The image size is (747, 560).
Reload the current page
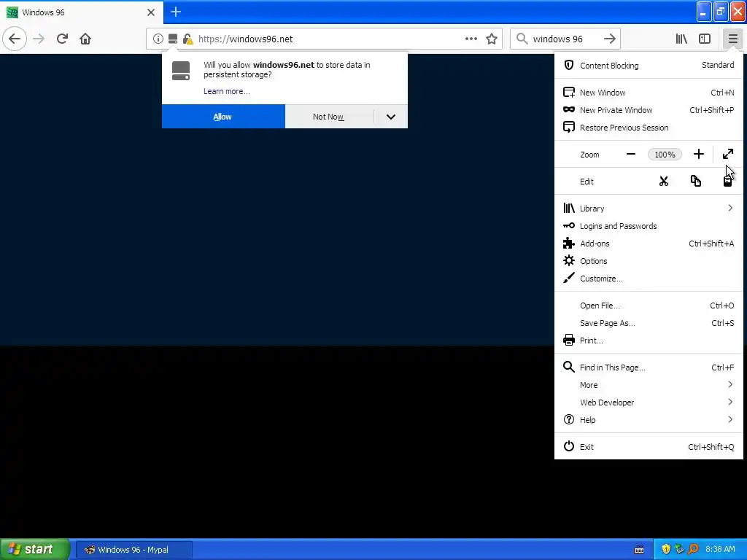pos(62,39)
